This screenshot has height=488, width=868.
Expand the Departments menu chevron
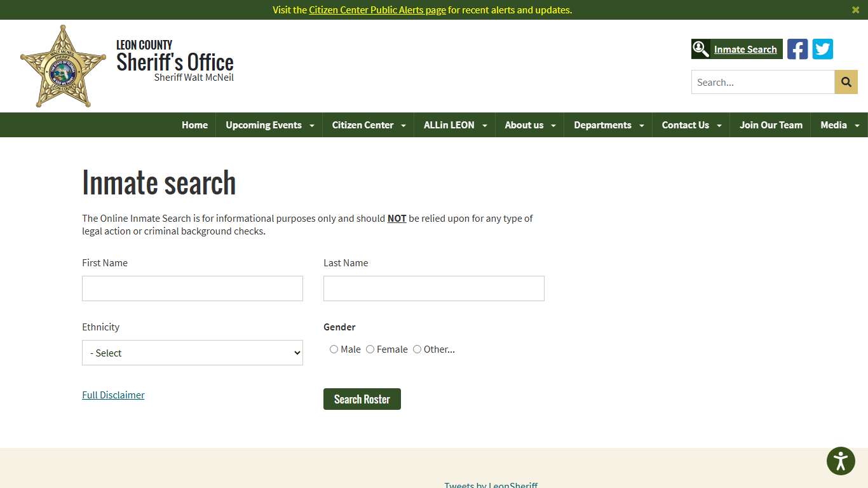642,125
